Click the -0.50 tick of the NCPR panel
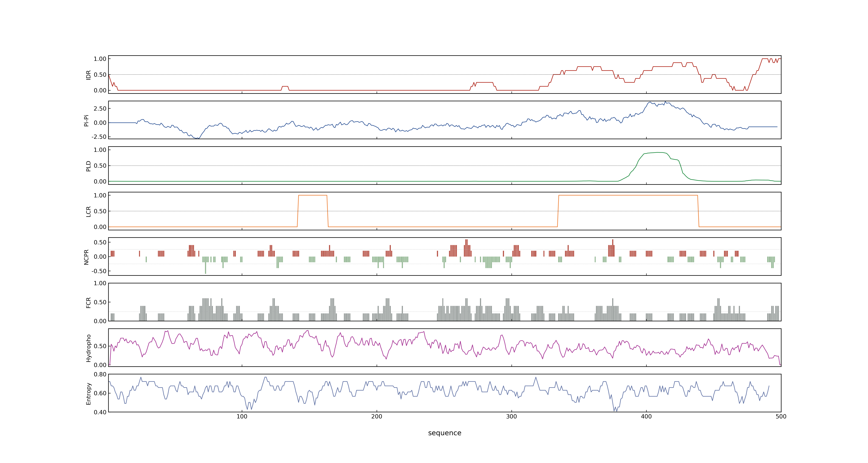This screenshot has height=463, width=868. 99,271
